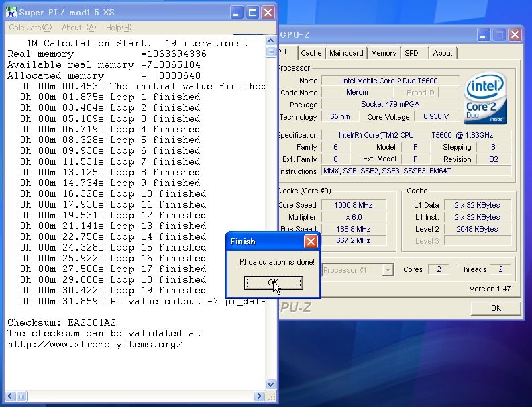Open the Calculate menu
The image size is (532, 407).
click(x=30, y=28)
